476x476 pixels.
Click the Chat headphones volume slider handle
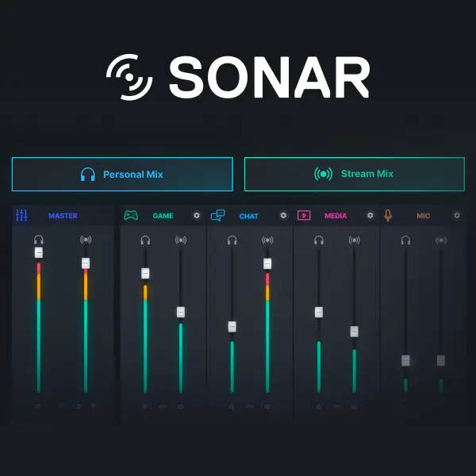232,326
